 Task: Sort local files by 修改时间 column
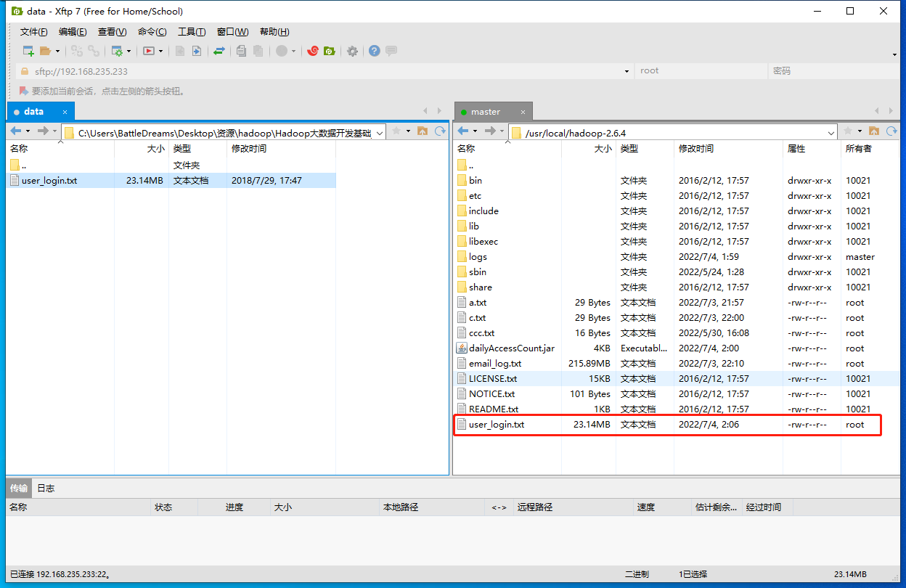tap(282, 149)
